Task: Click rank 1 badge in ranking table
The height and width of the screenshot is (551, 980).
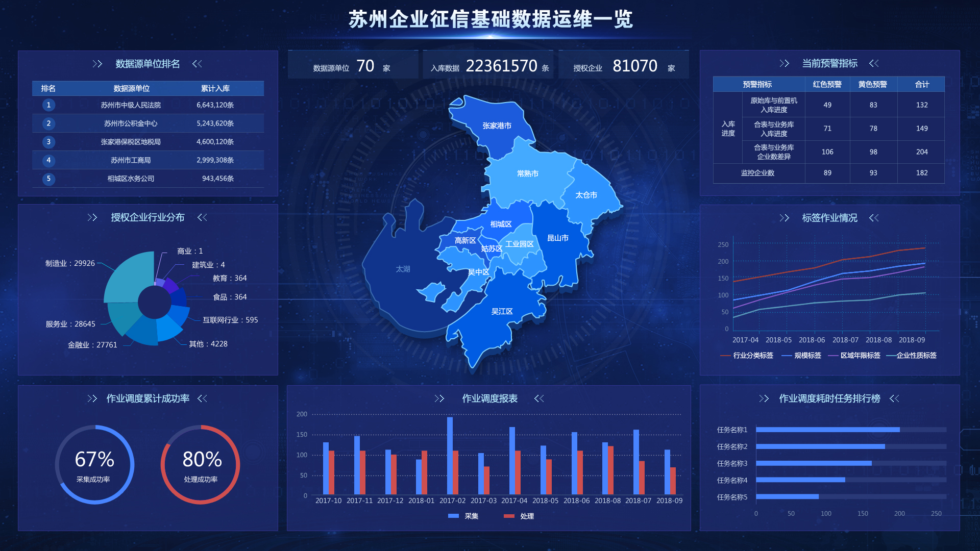Action: 48,105
